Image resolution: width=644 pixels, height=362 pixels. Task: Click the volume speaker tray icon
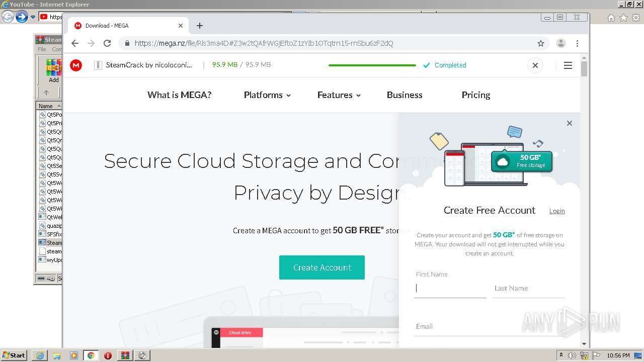point(572,355)
